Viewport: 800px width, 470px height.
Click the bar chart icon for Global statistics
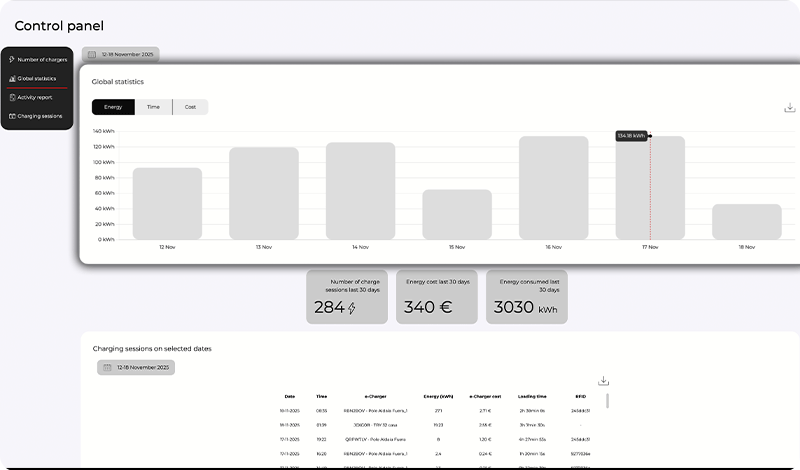pos(12,78)
